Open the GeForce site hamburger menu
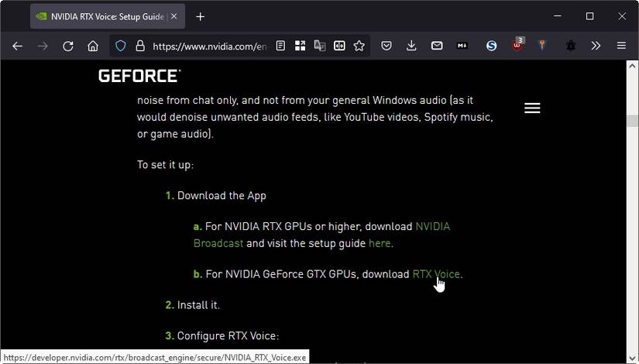This screenshot has width=639, height=364. (532, 108)
